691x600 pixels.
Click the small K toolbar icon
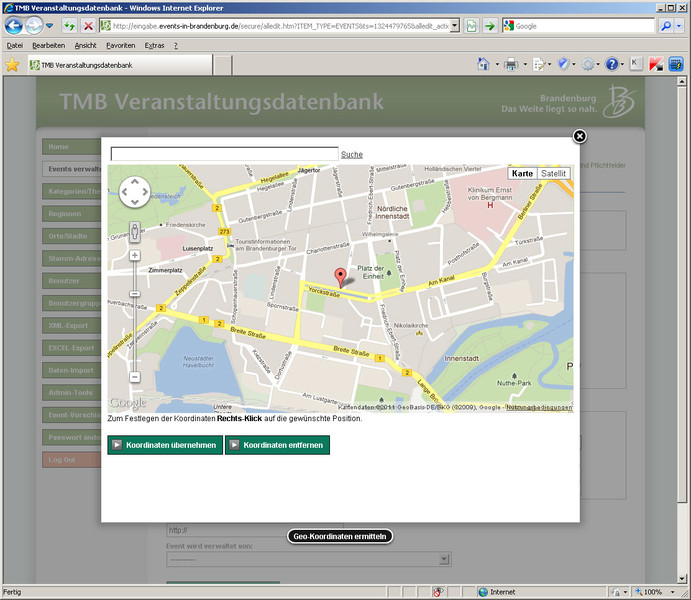(x=635, y=64)
